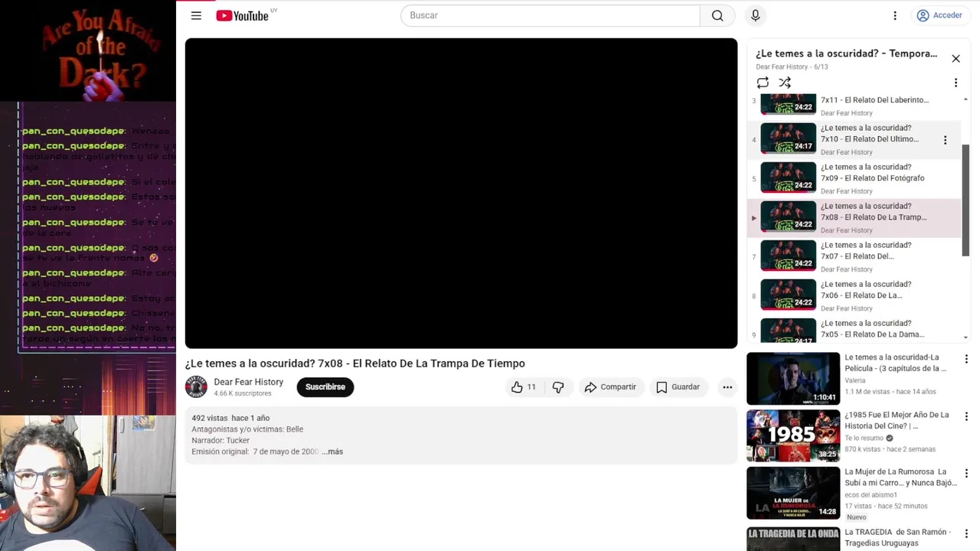Open ecos del abismo1 channel link
This screenshot has width=980, height=551.
[871, 495]
